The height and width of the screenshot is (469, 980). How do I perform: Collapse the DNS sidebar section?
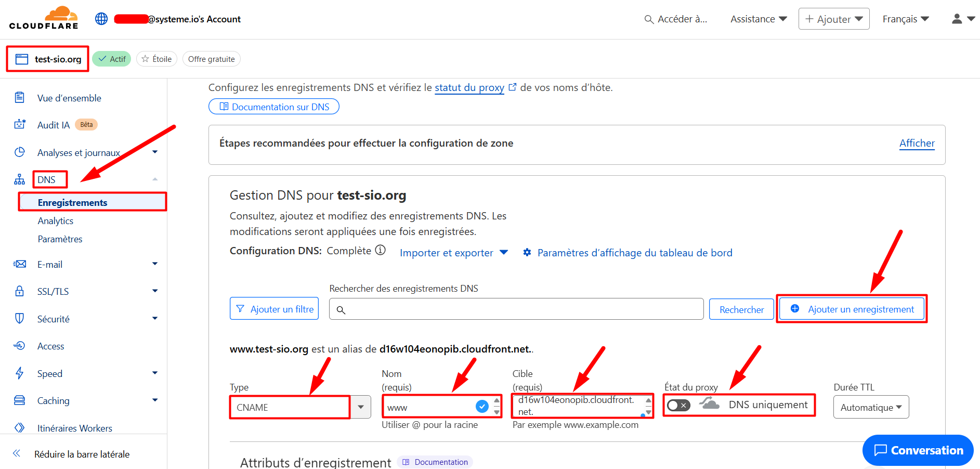coord(155,179)
